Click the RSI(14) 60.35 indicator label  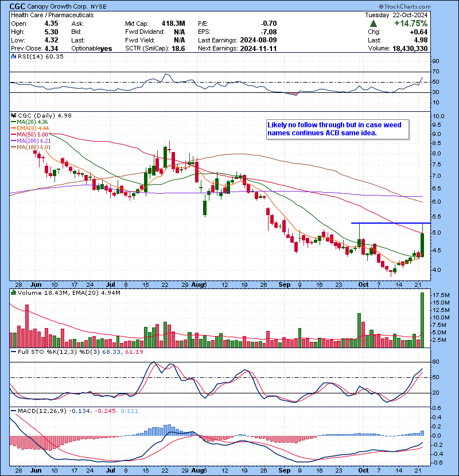tap(40, 56)
